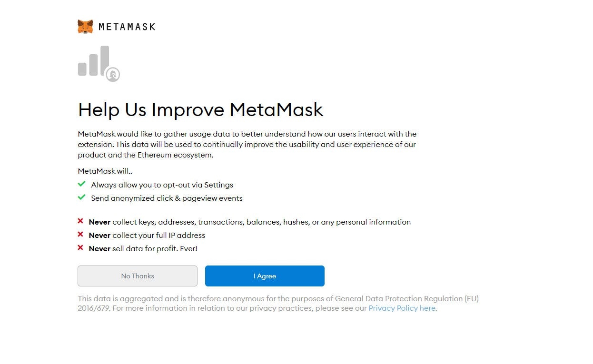Click the 'Never sell data for profit' line
The image size is (593, 364).
pyautogui.click(x=143, y=248)
